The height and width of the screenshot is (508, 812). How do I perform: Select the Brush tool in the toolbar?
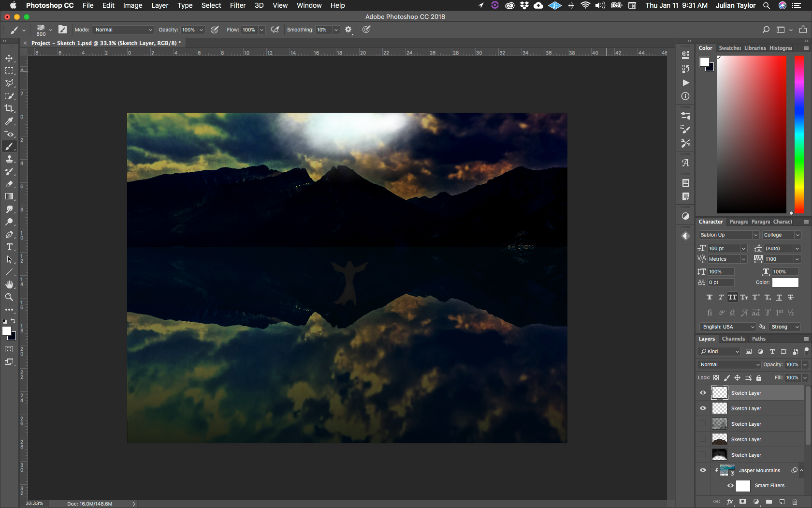pyautogui.click(x=9, y=146)
